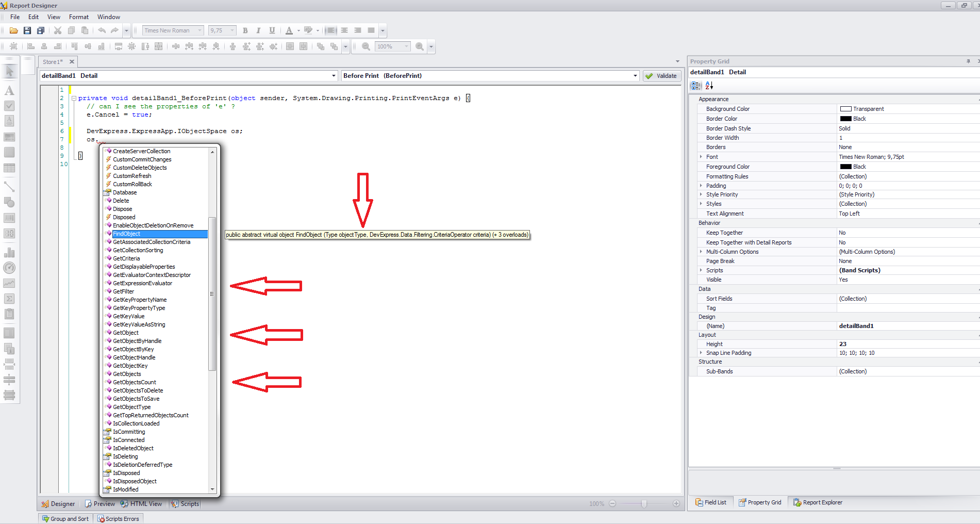Select the Pointer tool in the toolbox
Viewport: 980px width, 524px height.
pyautogui.click(x=9, y=71)
